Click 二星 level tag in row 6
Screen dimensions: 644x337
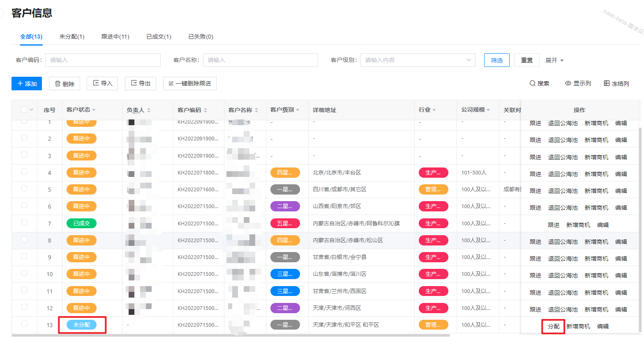(x=285, y=206)
